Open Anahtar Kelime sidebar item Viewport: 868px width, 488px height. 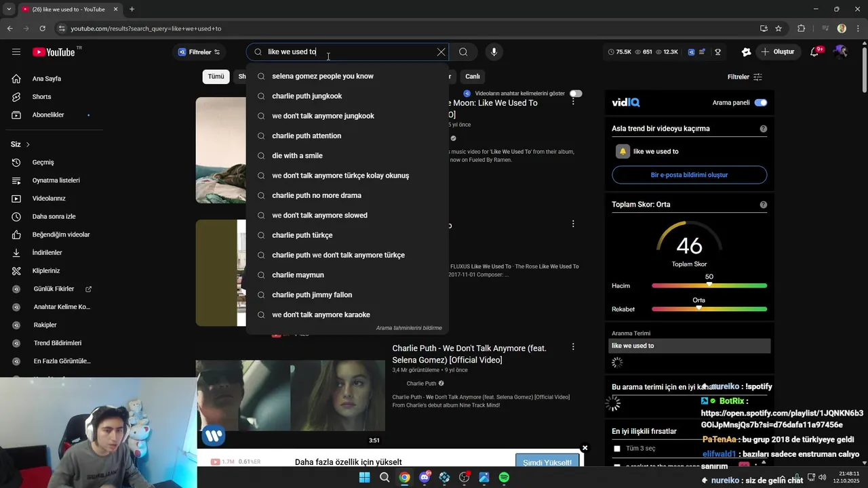tap(61, 307)
